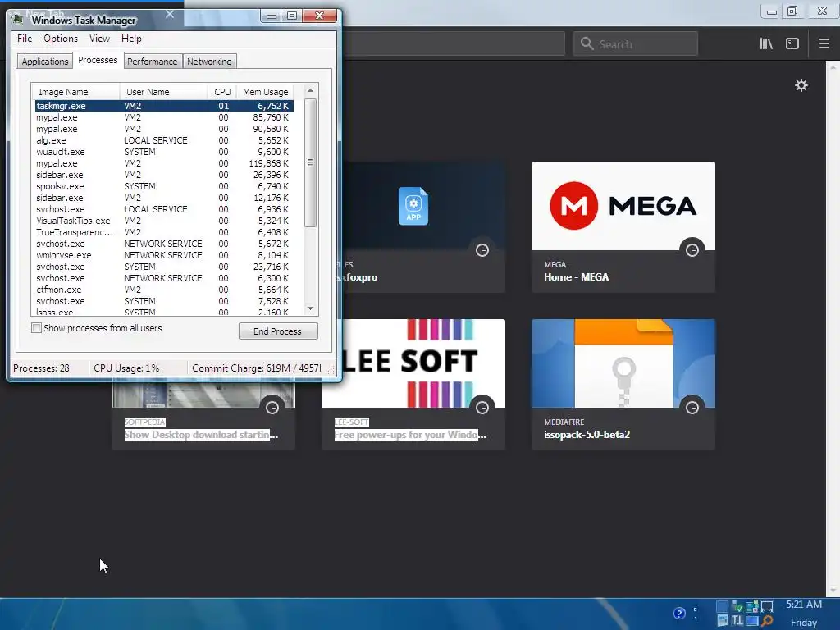Screen dimensions: 840x630
Task: Sort processes by Image Name column
Action: 75,92
